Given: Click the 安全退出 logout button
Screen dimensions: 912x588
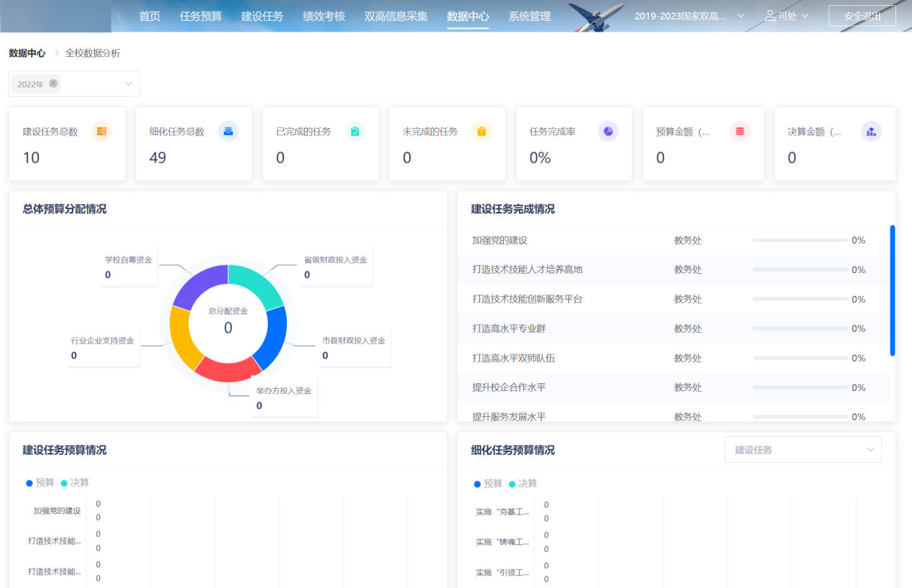Looking at the screenshot, I should click(862, 15).
